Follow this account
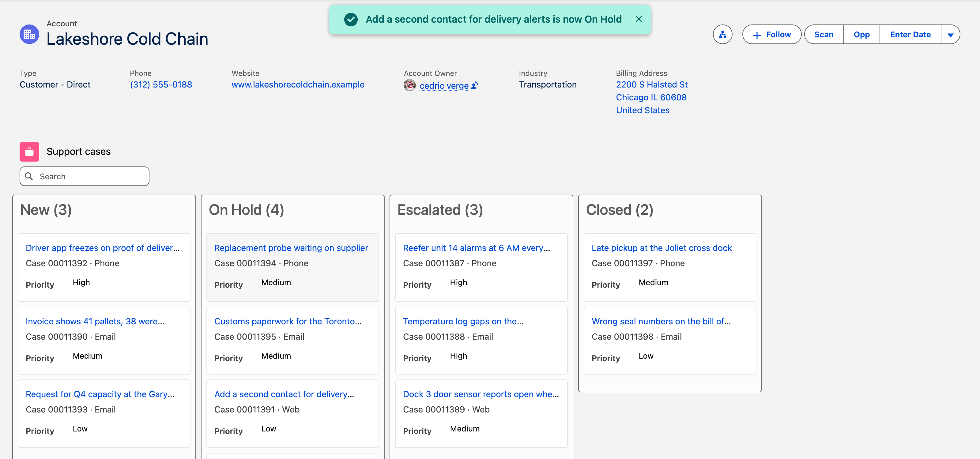Image resolution: width=980 pixels, height=459 pixels. point(771,35)
